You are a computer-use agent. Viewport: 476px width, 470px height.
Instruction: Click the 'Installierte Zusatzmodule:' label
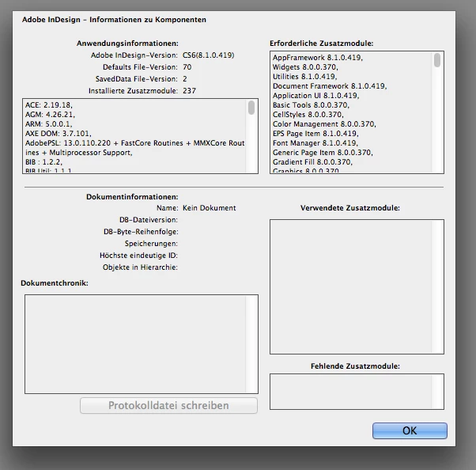click(133, 90)
